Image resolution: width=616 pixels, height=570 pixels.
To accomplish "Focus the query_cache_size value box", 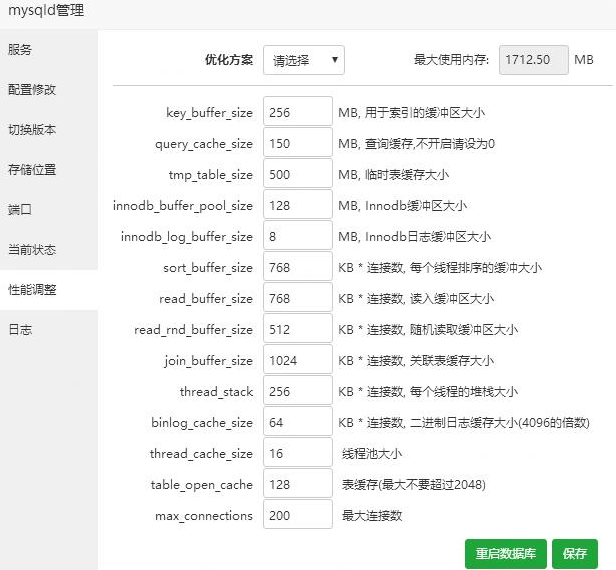I will tap(297, 143).
